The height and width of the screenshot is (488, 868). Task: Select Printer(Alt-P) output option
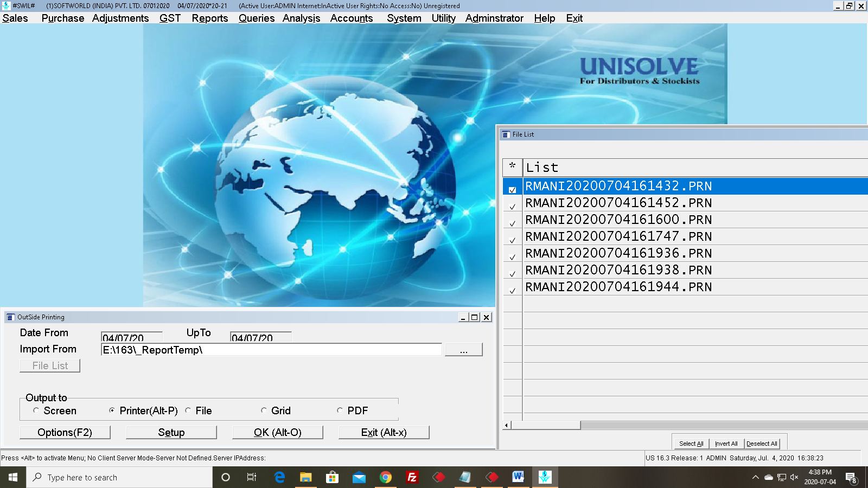[143, 410]
